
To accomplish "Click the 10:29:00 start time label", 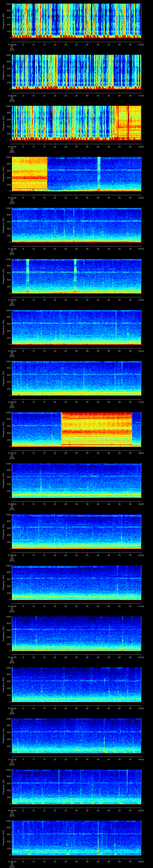I will (x=12, y=44).
